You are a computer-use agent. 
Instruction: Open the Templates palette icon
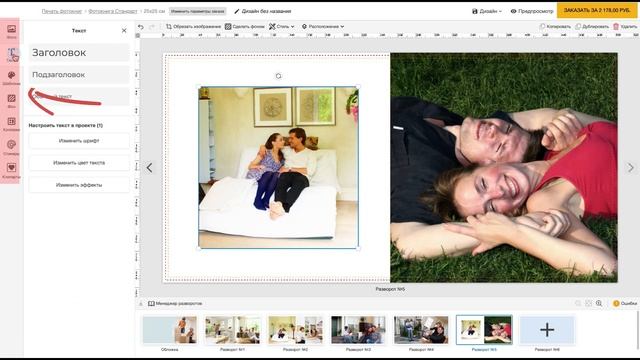[x=11, y=78]
